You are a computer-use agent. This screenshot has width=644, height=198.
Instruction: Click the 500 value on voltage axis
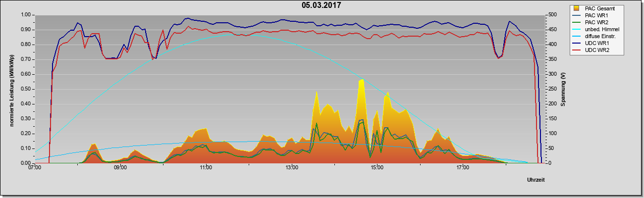pos(550,15)
